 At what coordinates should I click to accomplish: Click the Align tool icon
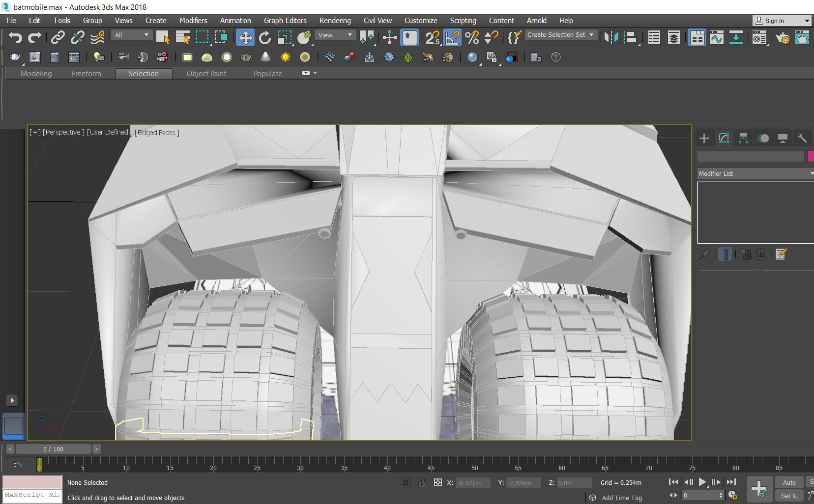(x=631, y=37)
